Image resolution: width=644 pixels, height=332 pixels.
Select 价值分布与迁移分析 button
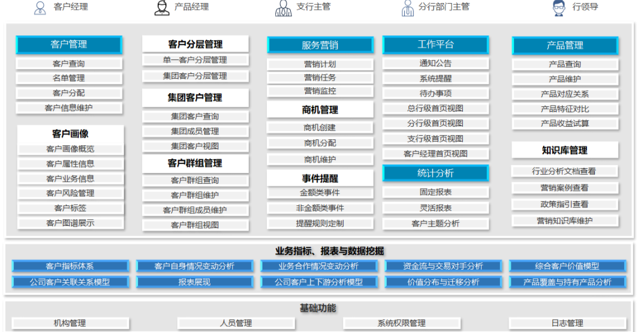[443, 282]
